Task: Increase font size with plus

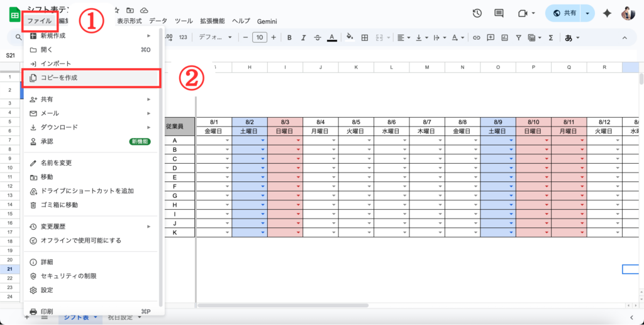Action: pos(274,37)
